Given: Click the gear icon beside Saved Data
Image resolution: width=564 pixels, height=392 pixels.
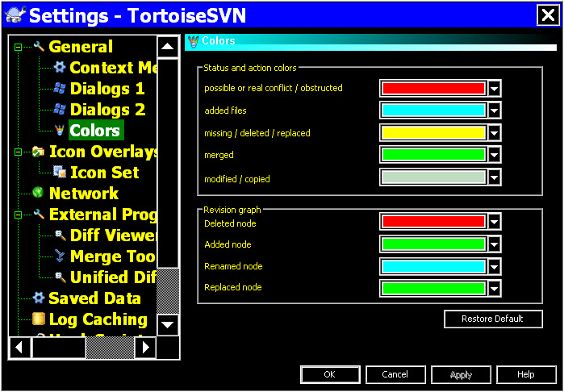Looking at the screenshot, I should 39,298.
